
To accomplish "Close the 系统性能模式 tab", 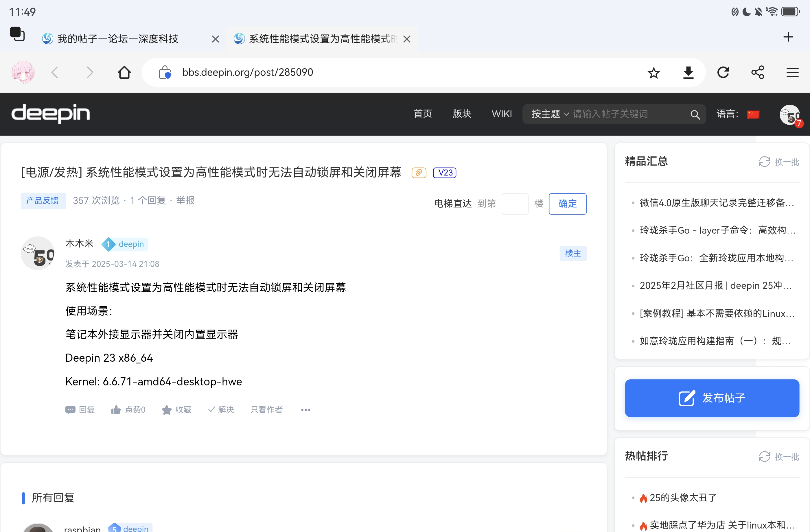I will [407, 39].
